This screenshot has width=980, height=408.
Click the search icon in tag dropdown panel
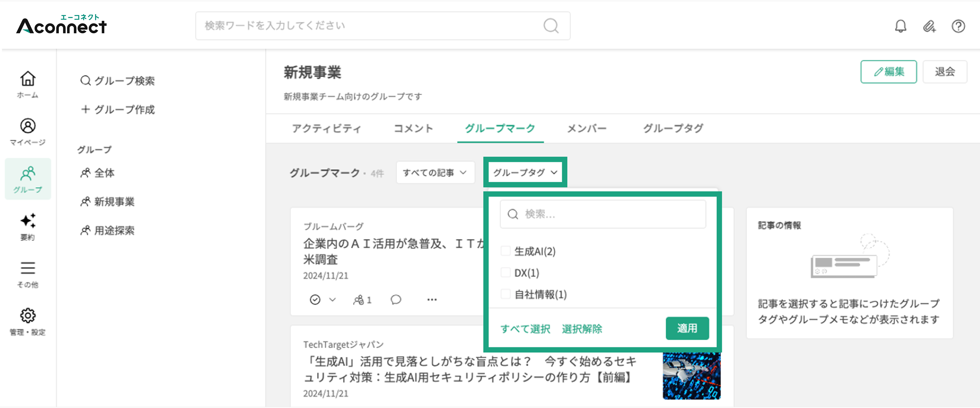513,214
